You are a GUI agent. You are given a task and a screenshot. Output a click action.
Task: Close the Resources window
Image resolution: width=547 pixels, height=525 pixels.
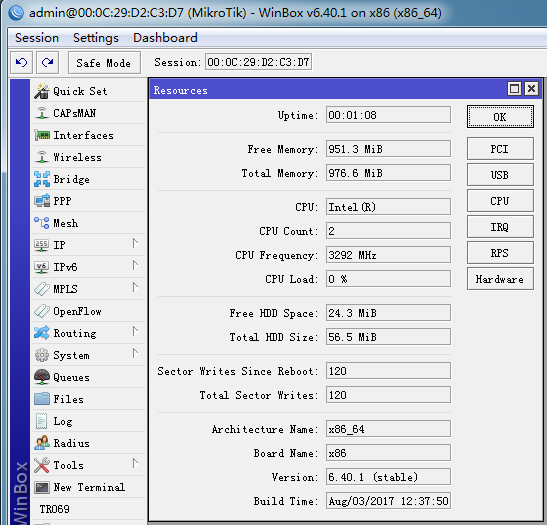click(531, 89)
